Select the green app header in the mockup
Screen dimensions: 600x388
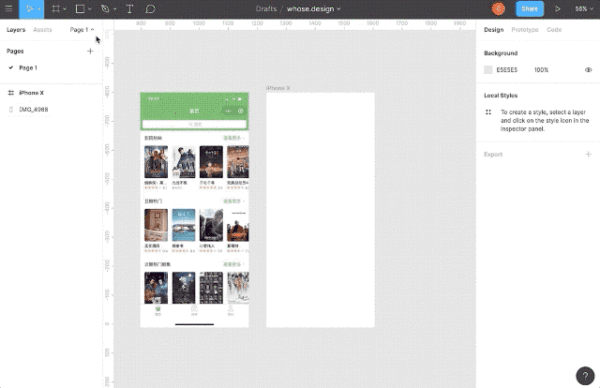click(194, 111)
